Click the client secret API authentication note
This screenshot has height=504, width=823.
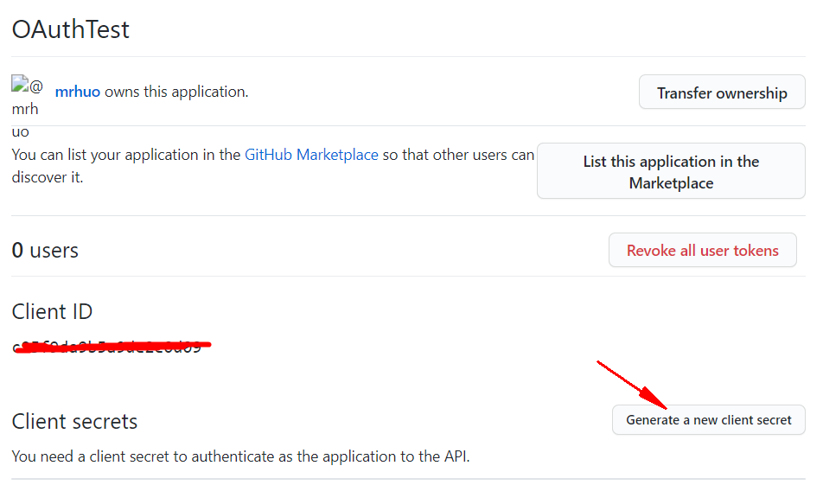tap(240, 456)
